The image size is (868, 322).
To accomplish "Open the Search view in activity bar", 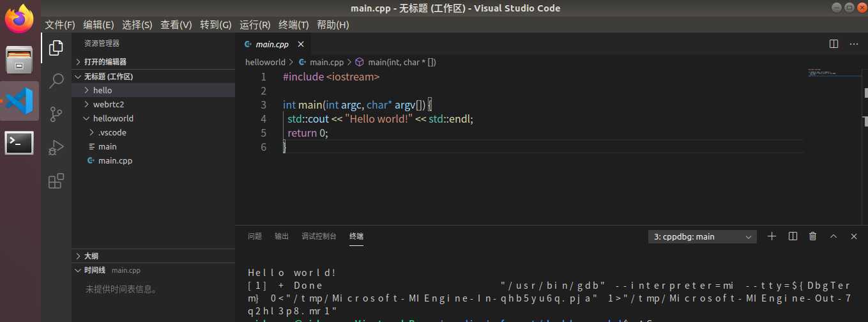I will 56,80.
